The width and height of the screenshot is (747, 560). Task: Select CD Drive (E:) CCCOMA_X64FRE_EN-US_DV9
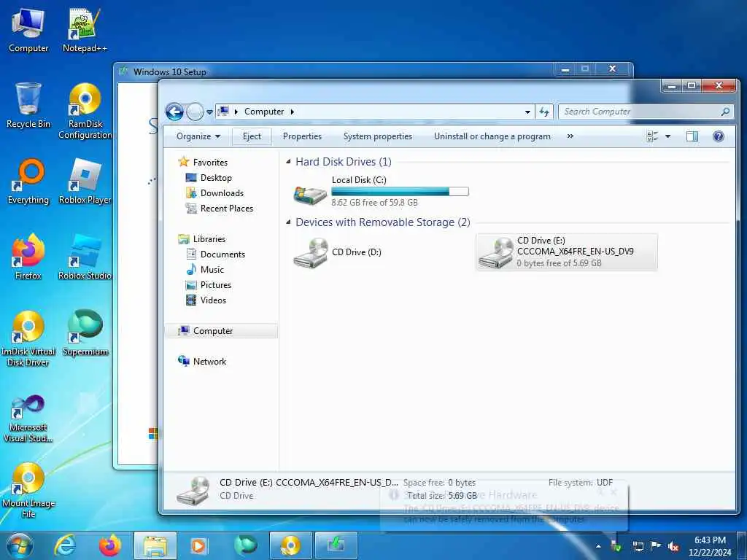(x=566, y=252)
